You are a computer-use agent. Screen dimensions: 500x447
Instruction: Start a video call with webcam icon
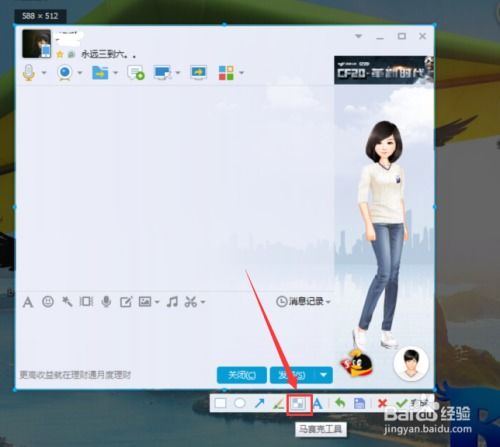click(65, 72)
